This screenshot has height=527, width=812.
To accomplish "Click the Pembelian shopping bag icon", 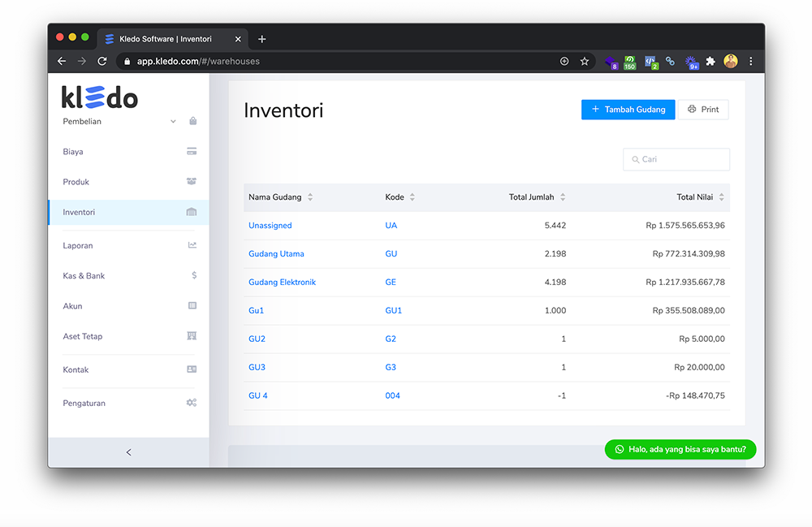I will click(192, 121).
